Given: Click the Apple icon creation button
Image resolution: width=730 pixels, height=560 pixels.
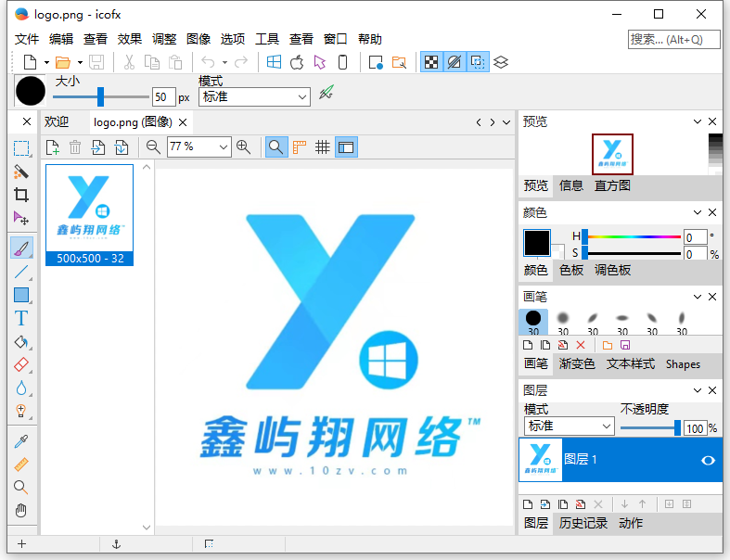Looking at the screenshot, I should point(297,62).
